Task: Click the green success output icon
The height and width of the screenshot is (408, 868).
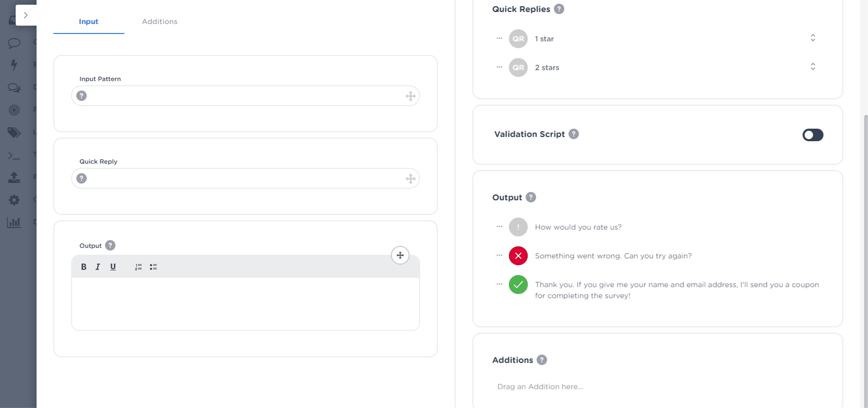Action: click(x=518, y=285)
